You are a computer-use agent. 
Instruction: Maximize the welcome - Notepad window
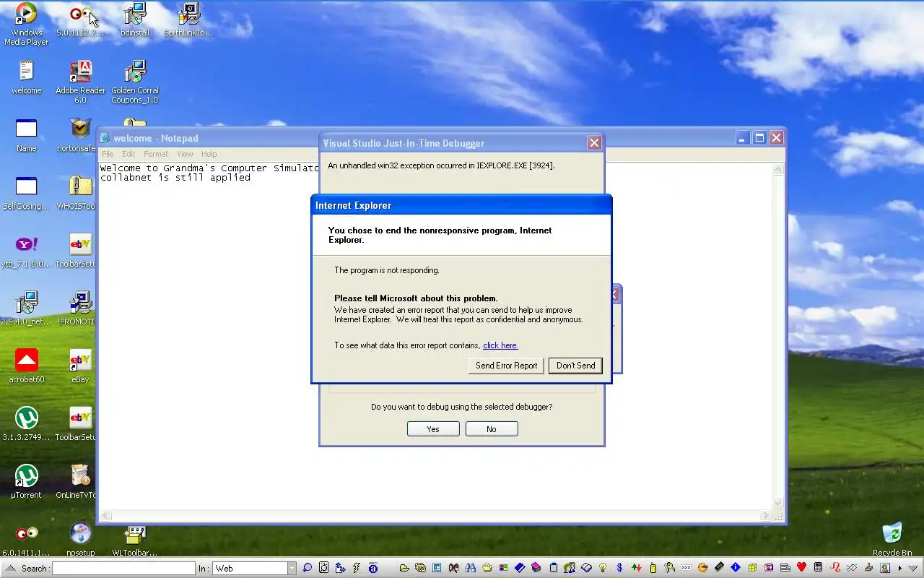pos(759,137)
